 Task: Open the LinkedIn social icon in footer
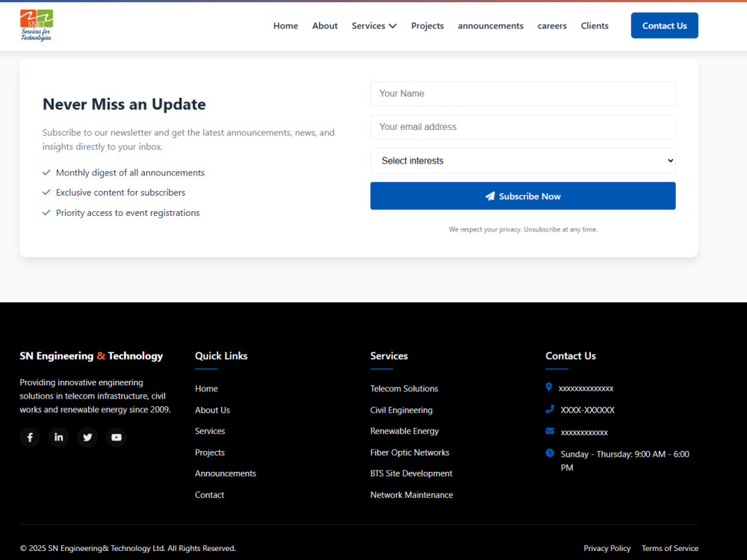pyautogui.click(x=58, y=437)
